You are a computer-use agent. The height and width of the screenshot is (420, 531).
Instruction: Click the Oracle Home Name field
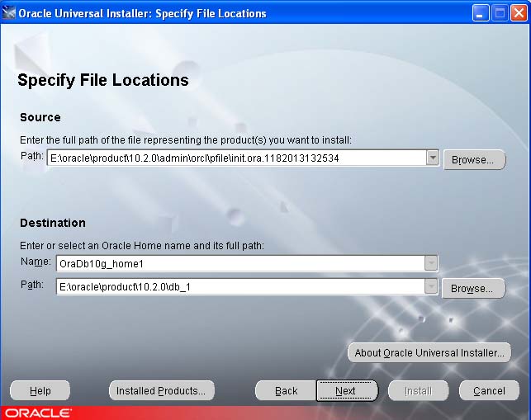[x=239, y=263]
